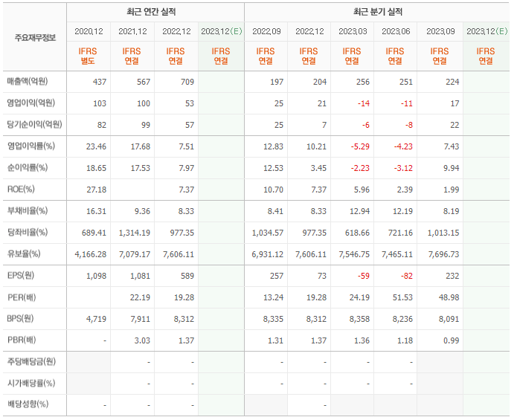Select the 시가배당률(%) row label
Screen dimensions: 517x420
[31, 383]
